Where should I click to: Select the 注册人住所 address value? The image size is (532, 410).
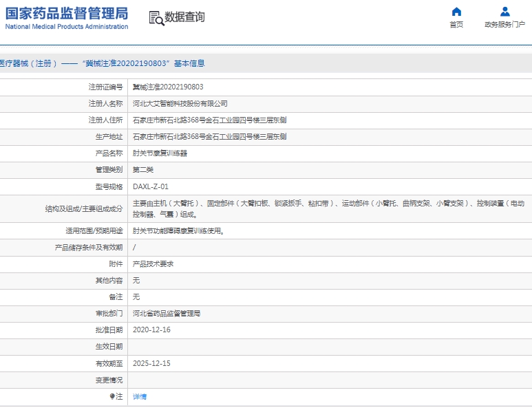210,120
